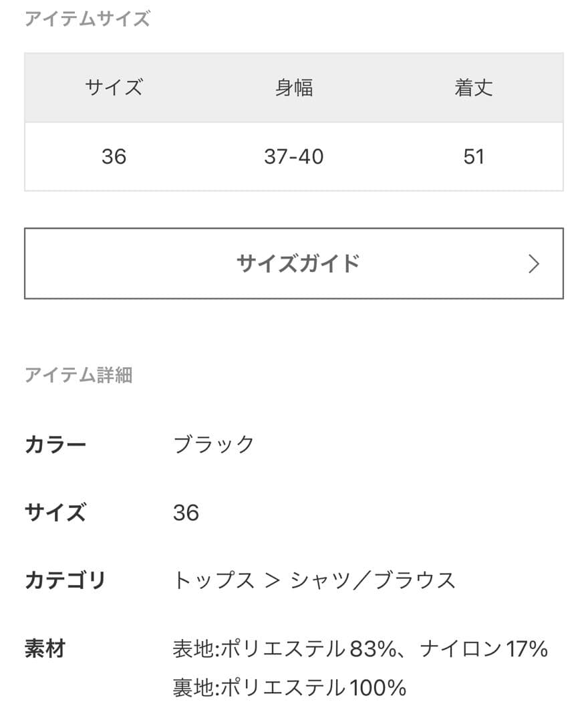Click the chevron arrow in サイズガイド
588x722 pixels.
(x=533, y=264)
